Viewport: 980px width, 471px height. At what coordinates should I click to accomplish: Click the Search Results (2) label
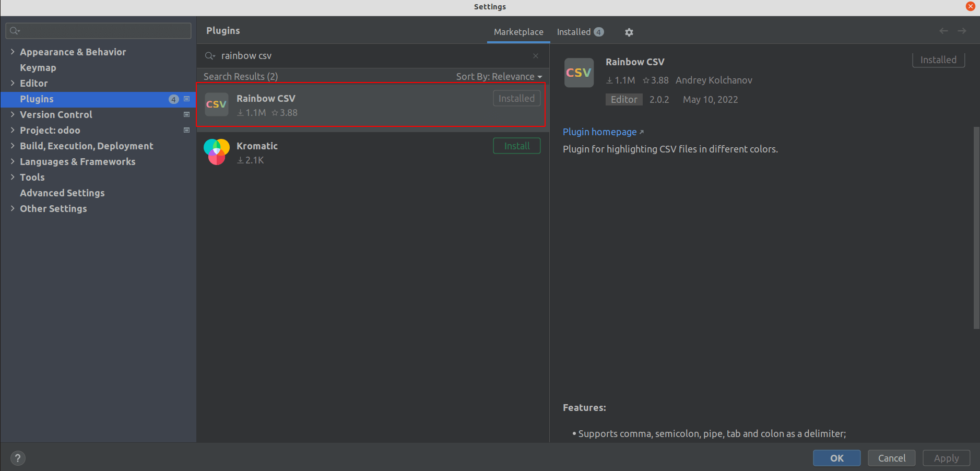[x=241, y=77]
